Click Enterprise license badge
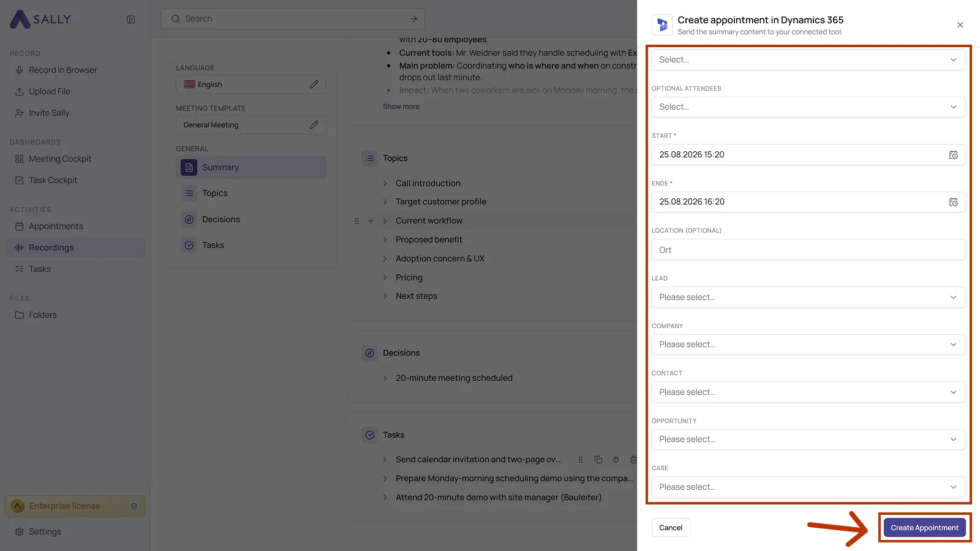The image size is (980, 551). [75, 506]
